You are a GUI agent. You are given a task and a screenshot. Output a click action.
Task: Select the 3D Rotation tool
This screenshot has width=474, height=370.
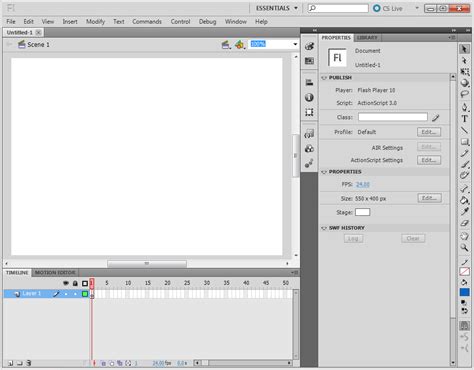(464, 83)
